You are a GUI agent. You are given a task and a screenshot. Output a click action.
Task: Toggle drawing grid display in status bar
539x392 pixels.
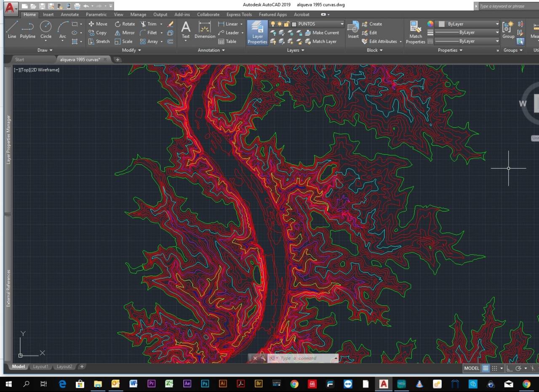click(486, 368)
